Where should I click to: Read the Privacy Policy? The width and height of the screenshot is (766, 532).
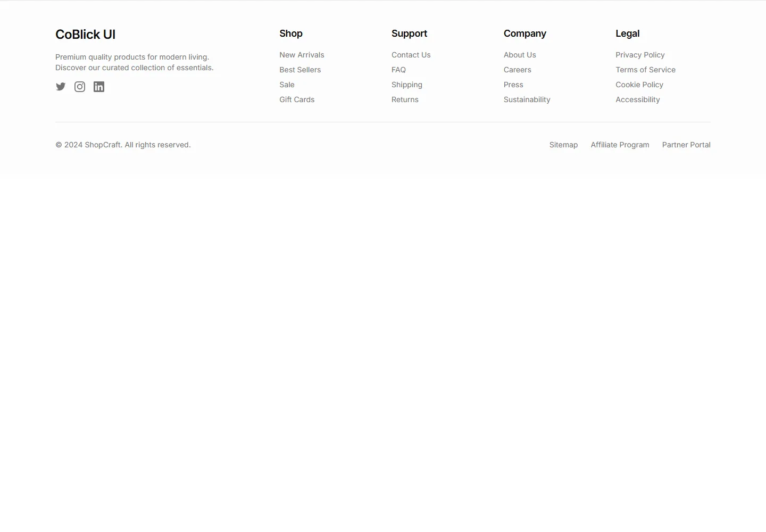pyautogui.click(x=640, y=55)
